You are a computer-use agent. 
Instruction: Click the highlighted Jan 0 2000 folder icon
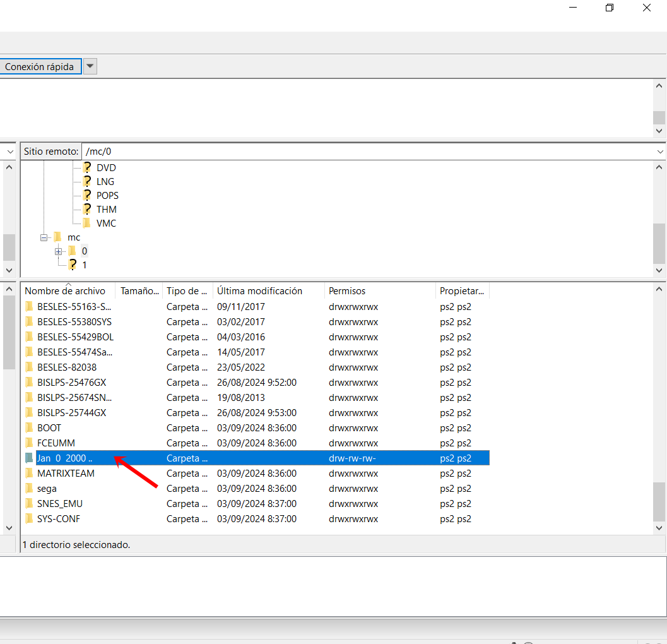coord(29,458)
